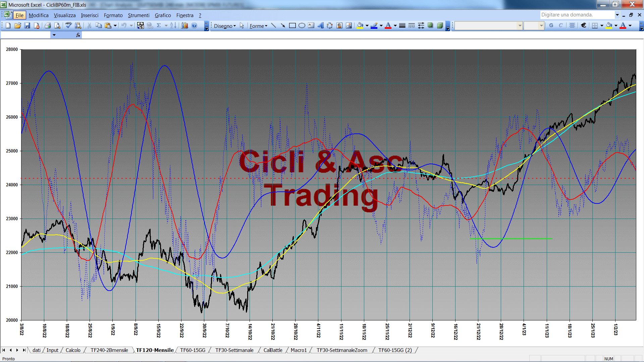Click the Chart Wizard icon
The height and width of the screenshot is (362, 644).
(x=185, y=25)
